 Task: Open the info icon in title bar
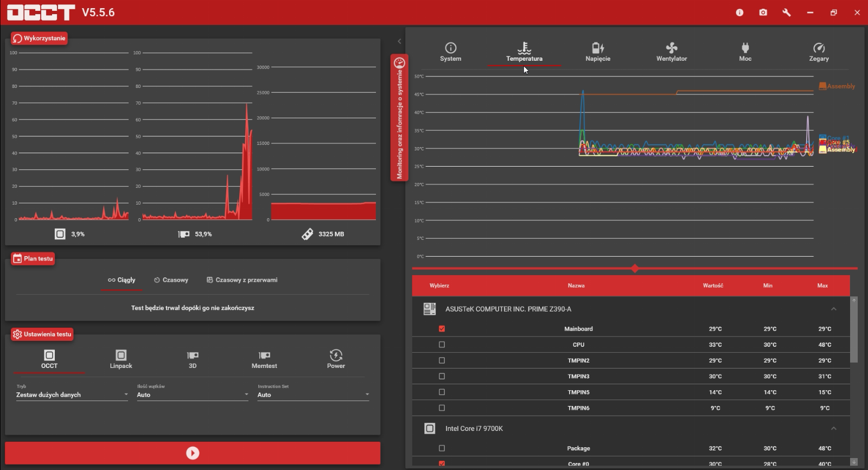739,12
